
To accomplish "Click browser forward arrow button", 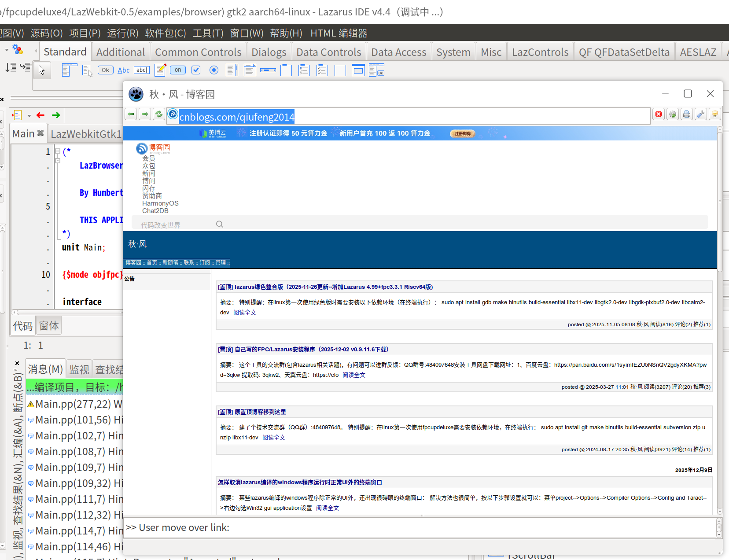I will coord(145,114).
